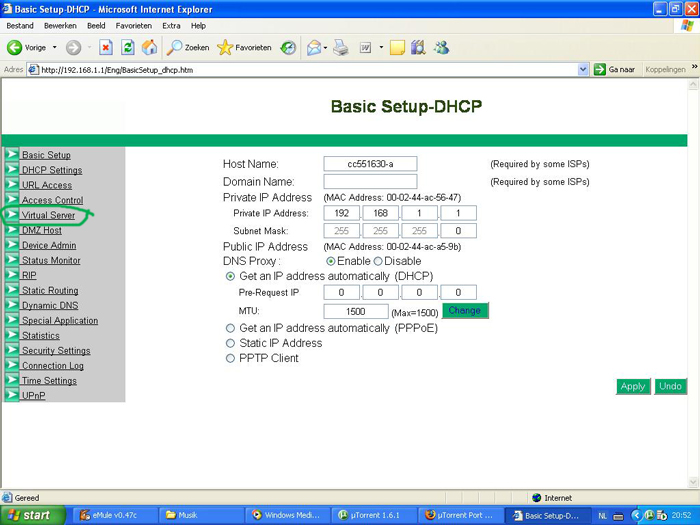700x525 pixels.
Task: Click the vertical scrollbar down arrow
Action: [693, 482]
